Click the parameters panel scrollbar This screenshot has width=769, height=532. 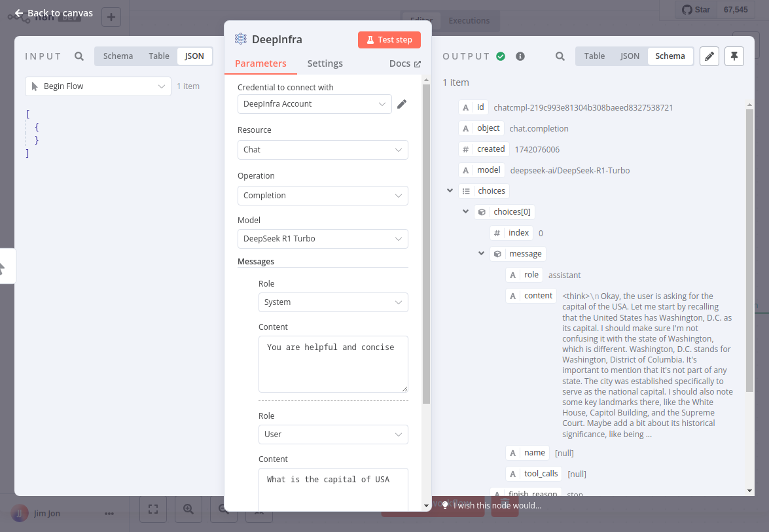point(426,243)
